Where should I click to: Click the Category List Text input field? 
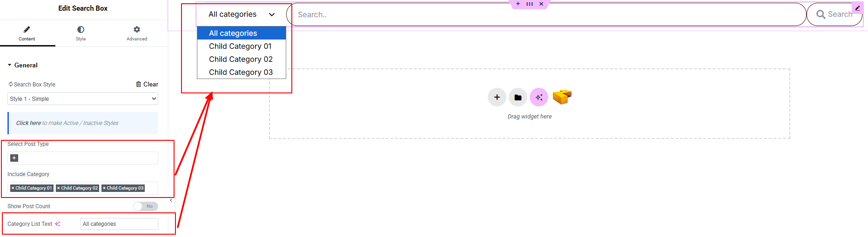[x=119, y=224]
